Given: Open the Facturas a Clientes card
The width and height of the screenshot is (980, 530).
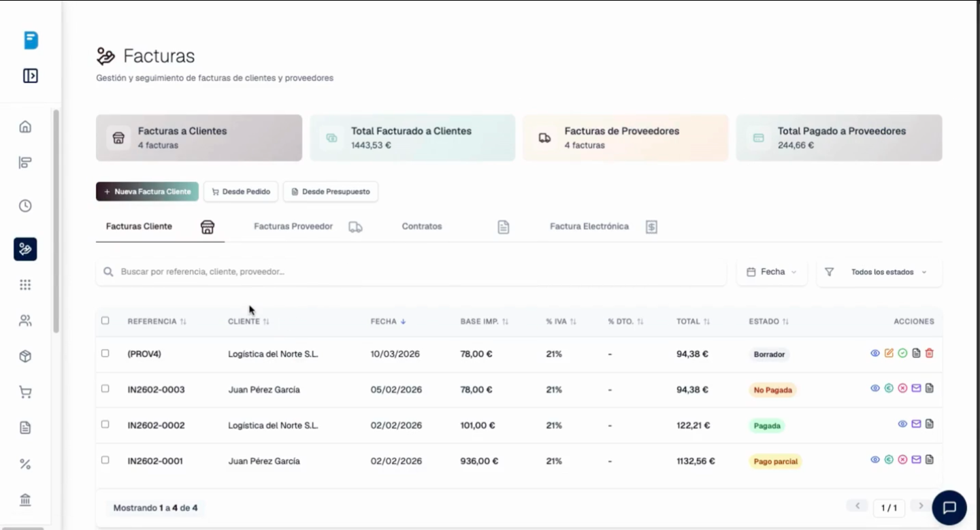Looking at the screenshot, I should (x=199, y=137).
